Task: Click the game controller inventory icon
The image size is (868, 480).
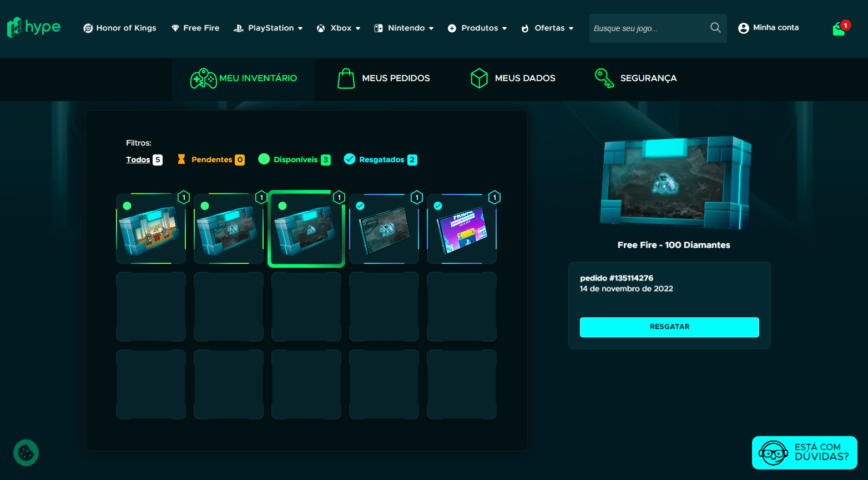Action: [x=204, y=79]
